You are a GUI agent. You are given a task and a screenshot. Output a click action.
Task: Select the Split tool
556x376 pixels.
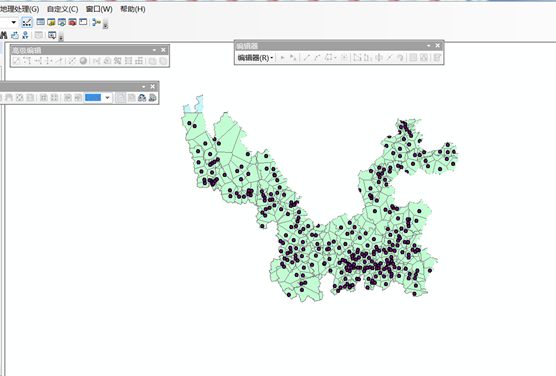(x=389, y=57)
